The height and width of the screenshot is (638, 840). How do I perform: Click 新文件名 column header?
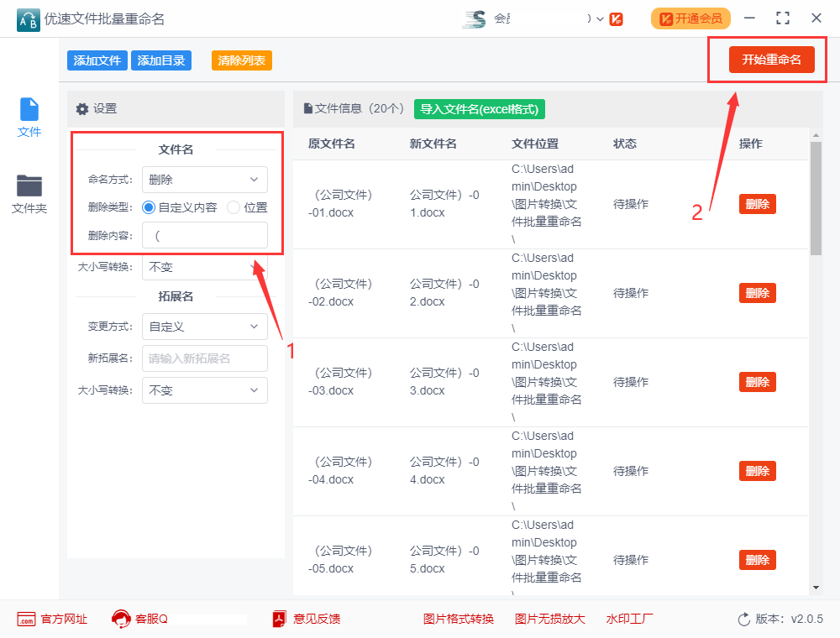pos(433,144)
